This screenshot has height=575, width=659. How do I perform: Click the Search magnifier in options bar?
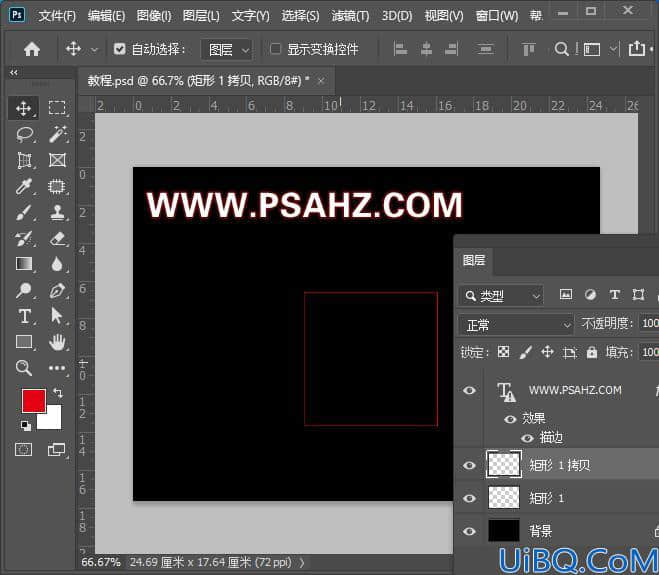[561, 49]
